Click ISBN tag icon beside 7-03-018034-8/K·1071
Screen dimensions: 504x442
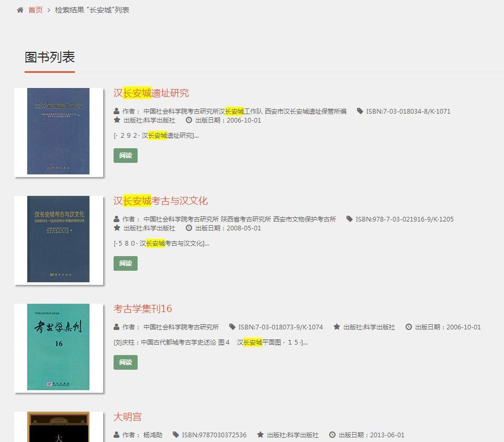(x=360, y=112)
